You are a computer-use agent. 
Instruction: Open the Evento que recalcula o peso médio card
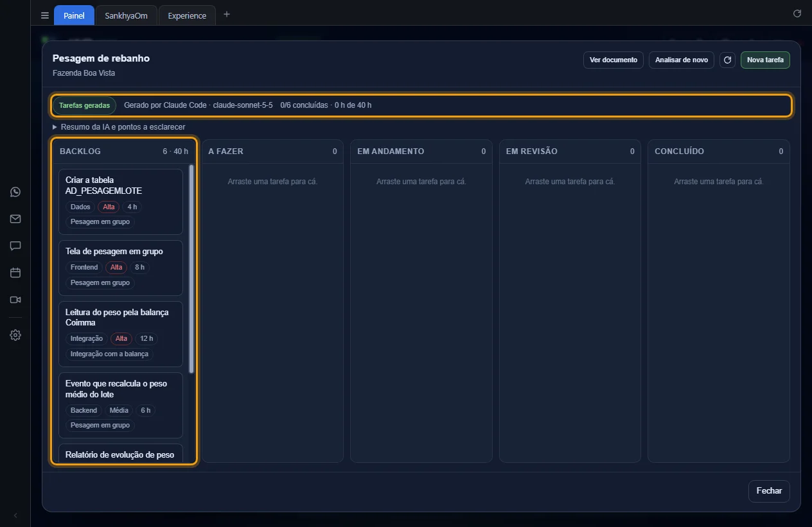(121, 405)
